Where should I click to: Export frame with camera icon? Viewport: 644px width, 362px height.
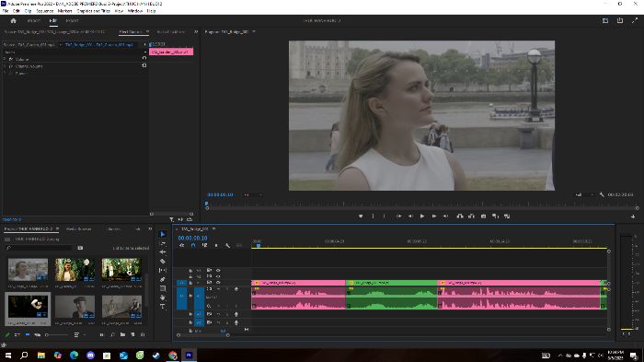(x=483, y=216)
